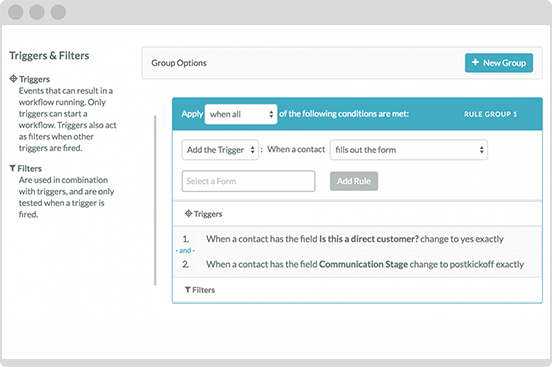Image resolution: width=552 pixels, height=368 pixels.
Task: Click the Triggers crosshair icon in rule group
Action: (x=188, y=213)
